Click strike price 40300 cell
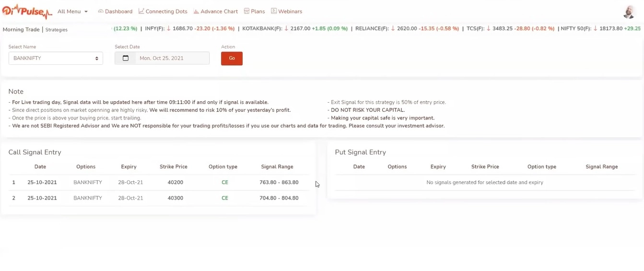 pyautogui.click(x=176, y=198)
